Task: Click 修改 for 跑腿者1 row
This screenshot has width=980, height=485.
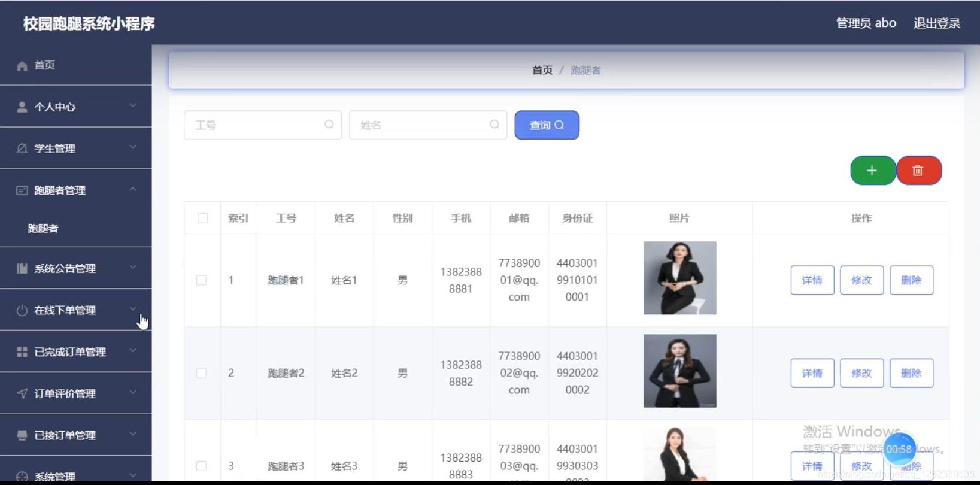Action: pyautogui.click(x=862, y=280)
